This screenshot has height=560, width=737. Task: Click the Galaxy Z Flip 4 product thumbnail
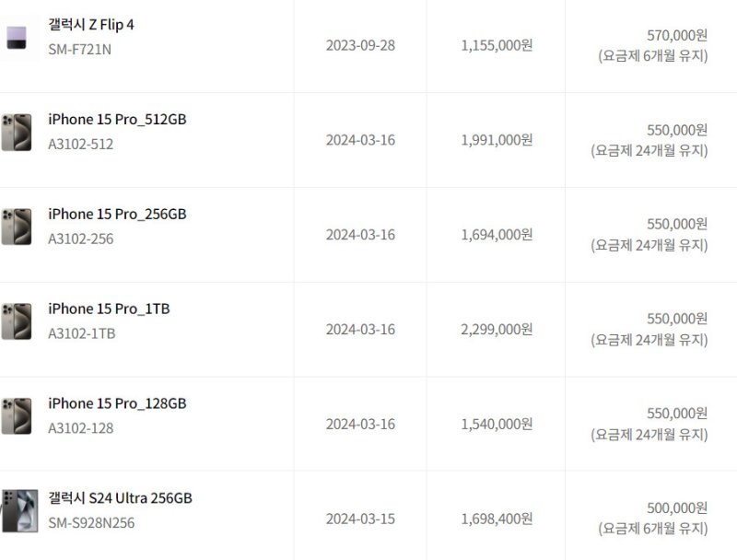point(17,38)
